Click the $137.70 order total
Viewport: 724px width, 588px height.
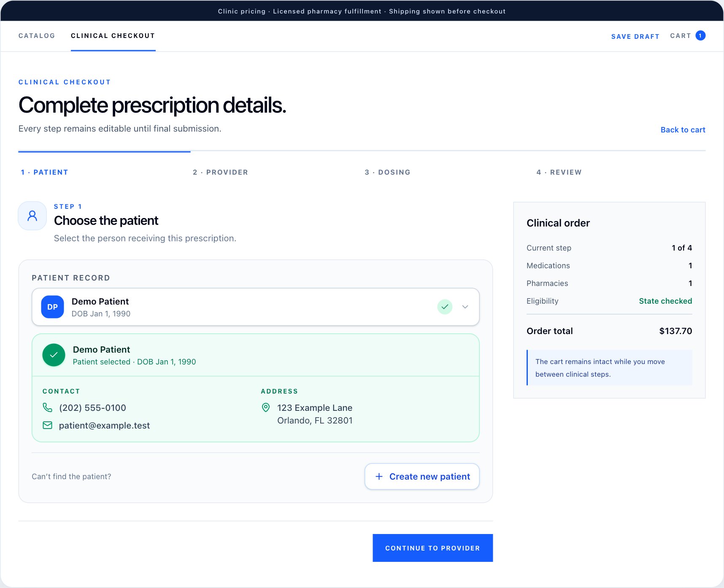coord(675,331)
